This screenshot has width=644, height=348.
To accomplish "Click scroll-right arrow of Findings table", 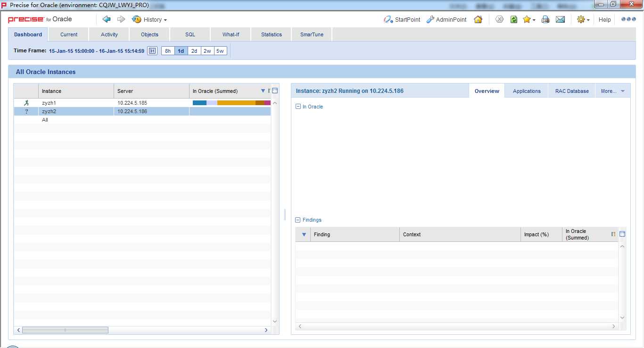I will [613, 326].
